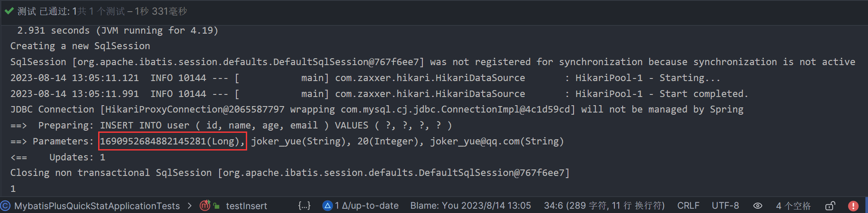Expand the breadcrumb chevron after the class name
This screenshot has width=868, height=213.
point(190,206)
